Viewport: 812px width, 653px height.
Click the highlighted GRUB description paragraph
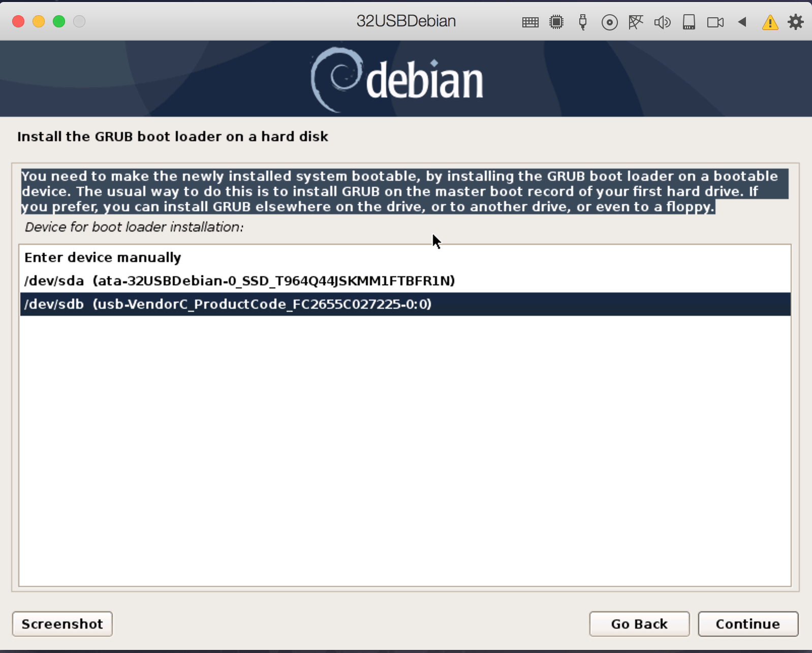(404, 191)
